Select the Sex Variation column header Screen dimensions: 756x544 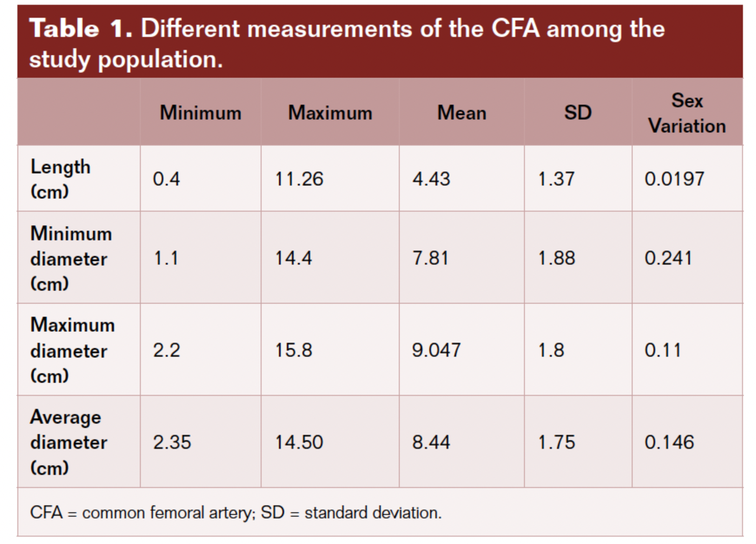[x=687, y=113]
